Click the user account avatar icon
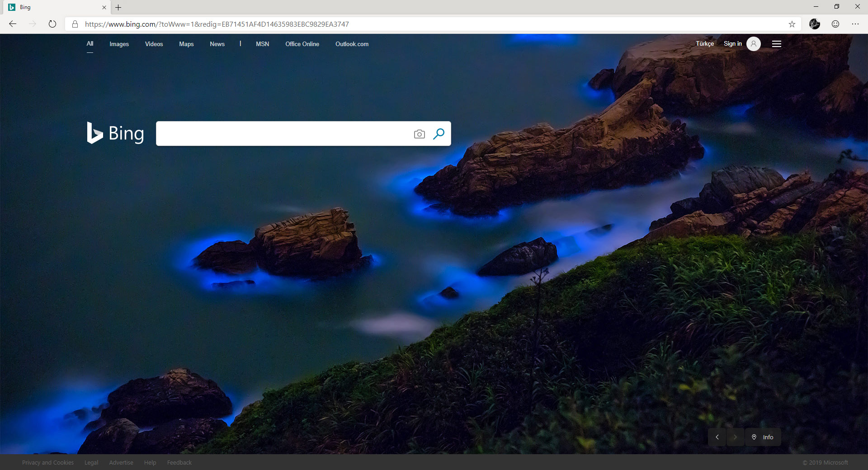The width and height of the screenshot is (868, 470). [x=754, y=44]
